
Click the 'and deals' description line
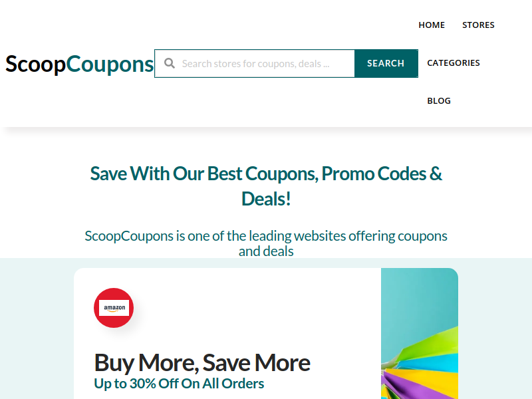point(266,251)
